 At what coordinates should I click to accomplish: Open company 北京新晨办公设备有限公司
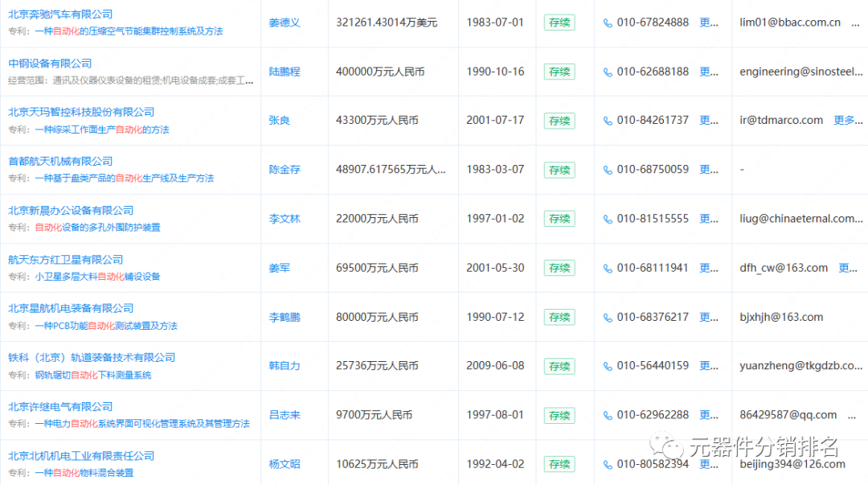tap(71, 211)
